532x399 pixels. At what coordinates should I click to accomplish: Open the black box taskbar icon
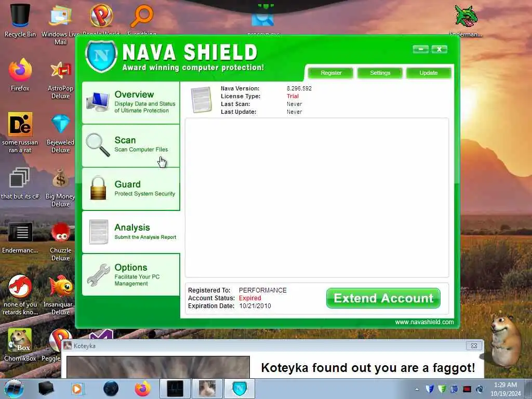(x=46, y=389)
